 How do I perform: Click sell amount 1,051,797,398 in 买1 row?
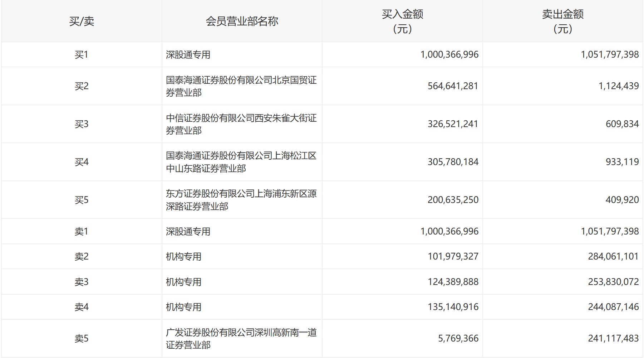pyautogui.click(x=610, y=54)
